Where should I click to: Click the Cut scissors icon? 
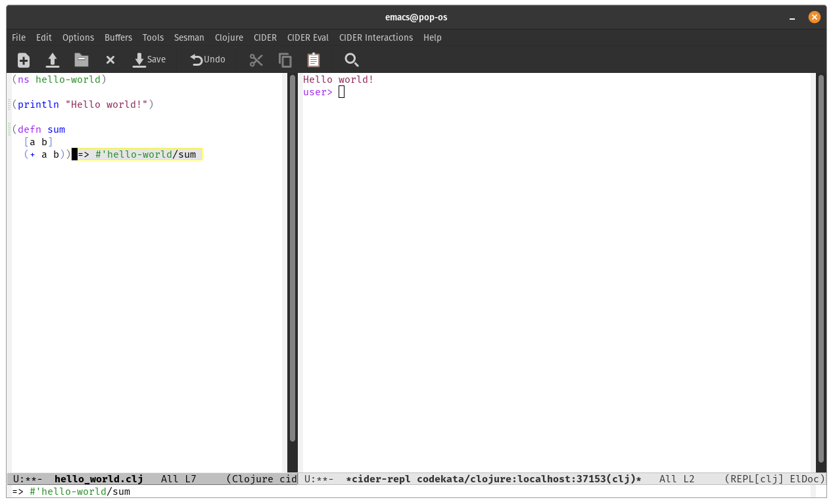click(x=256, y=60)
